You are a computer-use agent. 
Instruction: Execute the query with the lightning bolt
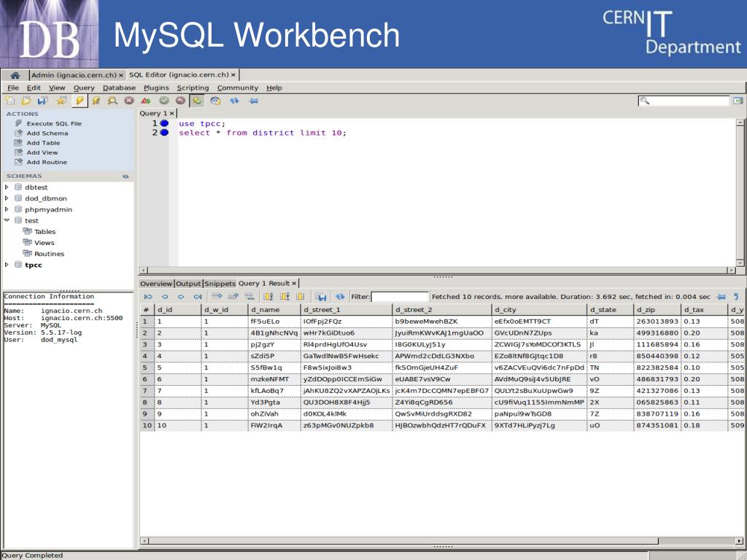click(80, 101)
